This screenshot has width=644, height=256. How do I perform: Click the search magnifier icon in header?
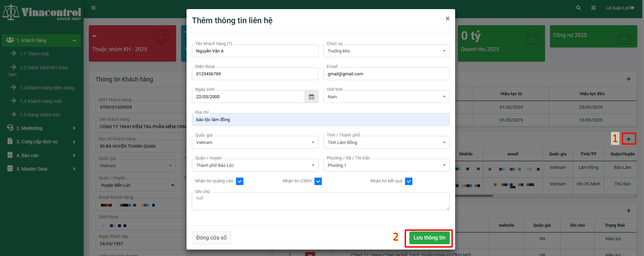(x=578, y=8)
